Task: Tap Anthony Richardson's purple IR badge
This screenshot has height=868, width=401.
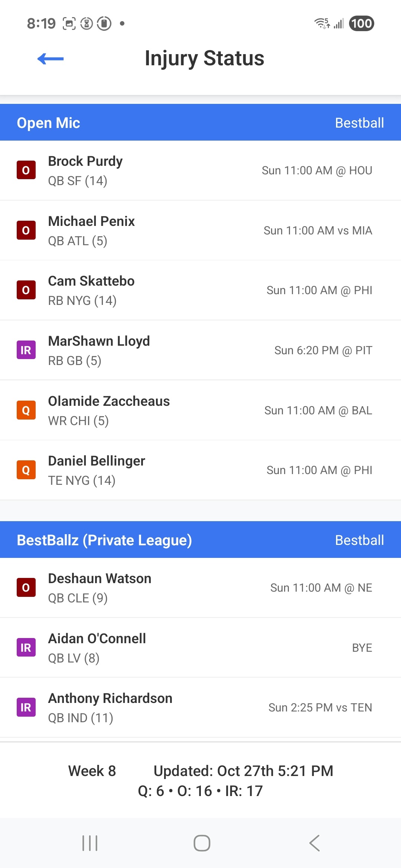Action: point(26,707)
